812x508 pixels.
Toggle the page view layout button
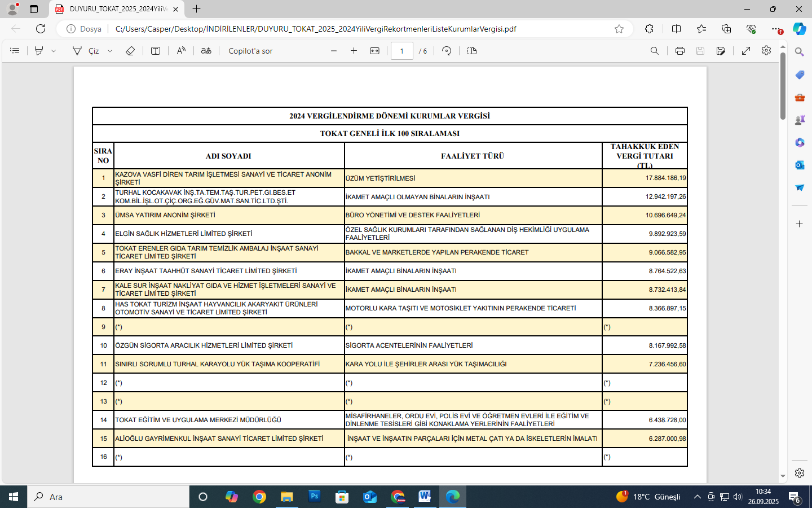472,51
